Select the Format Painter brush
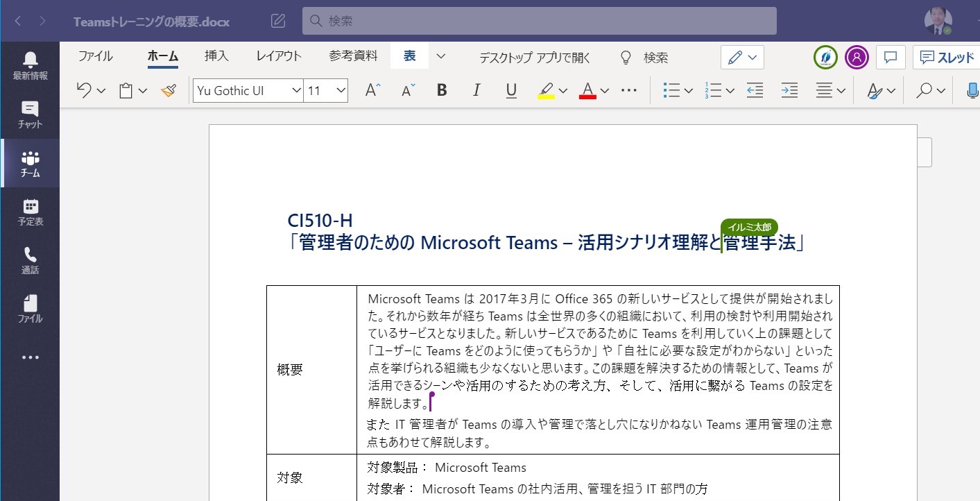 [x=169, y=90]
